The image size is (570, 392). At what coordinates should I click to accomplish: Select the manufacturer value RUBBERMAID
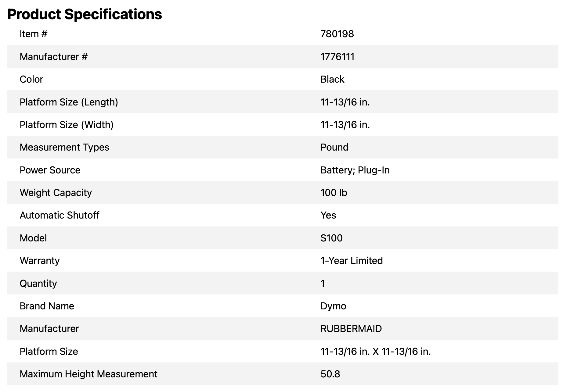[351, 329]
